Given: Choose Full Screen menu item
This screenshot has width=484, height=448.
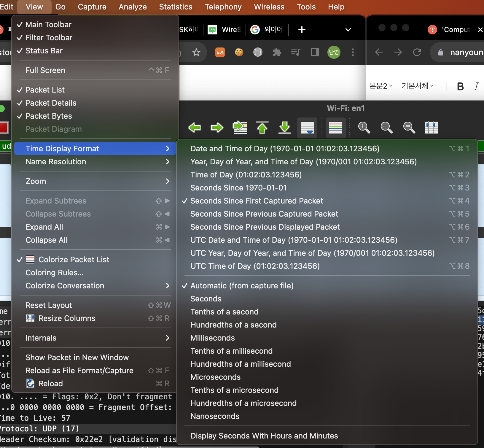Looking at the screenshot, I should (95, 70).
